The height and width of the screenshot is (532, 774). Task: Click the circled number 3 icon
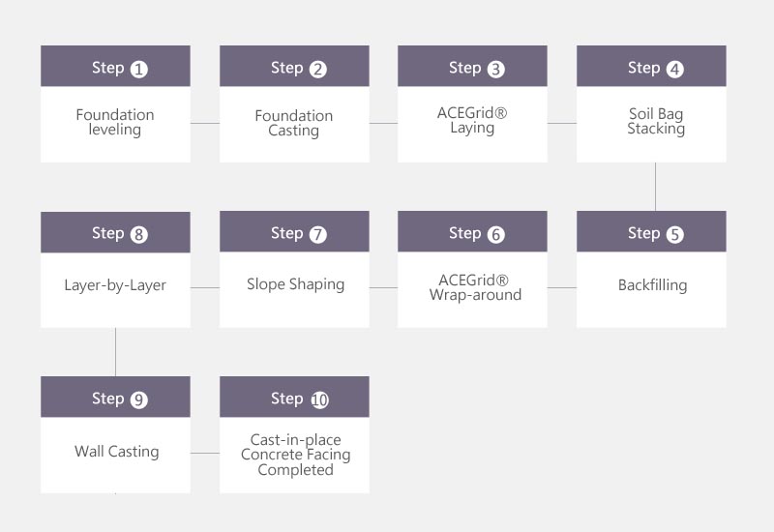(496, 69)
